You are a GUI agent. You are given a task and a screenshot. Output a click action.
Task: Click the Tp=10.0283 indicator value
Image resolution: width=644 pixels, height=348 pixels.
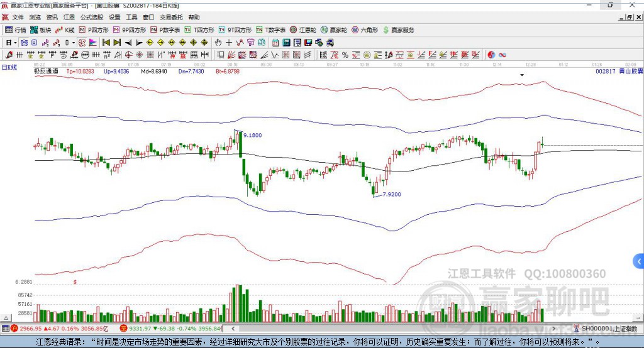80,71
